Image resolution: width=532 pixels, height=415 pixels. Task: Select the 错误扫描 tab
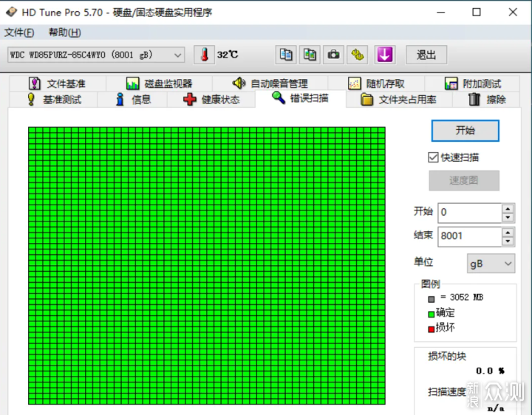(300, 98)
